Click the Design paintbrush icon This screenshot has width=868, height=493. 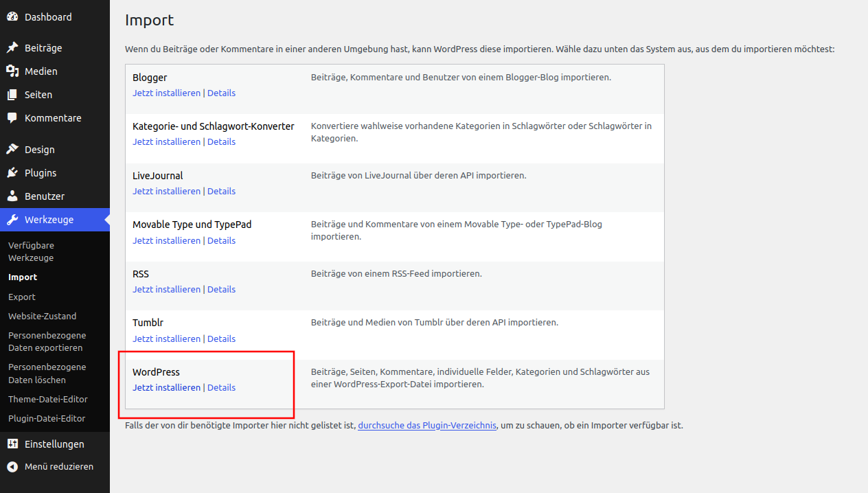pos(12,150)
